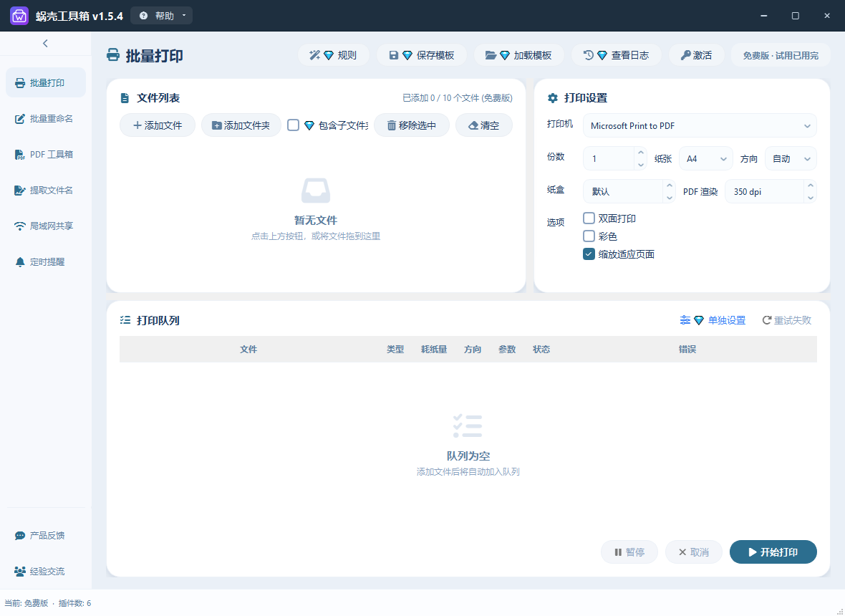The width and height of the screenshot is (845, 616).
Task: Click the 纸盒 默认 tray field
Action: click(x=623, y=191)
